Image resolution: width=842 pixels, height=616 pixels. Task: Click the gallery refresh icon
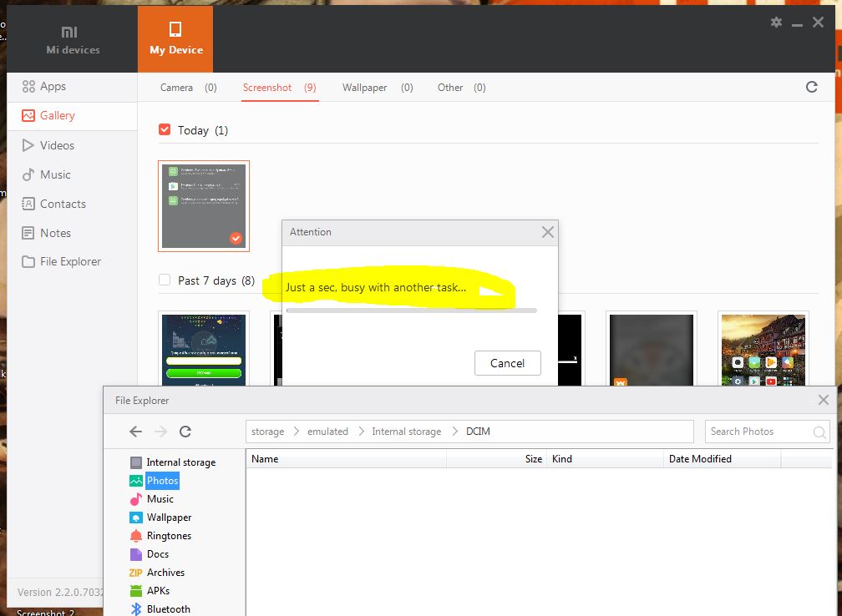pyautogui.click(x=811, y=87)
